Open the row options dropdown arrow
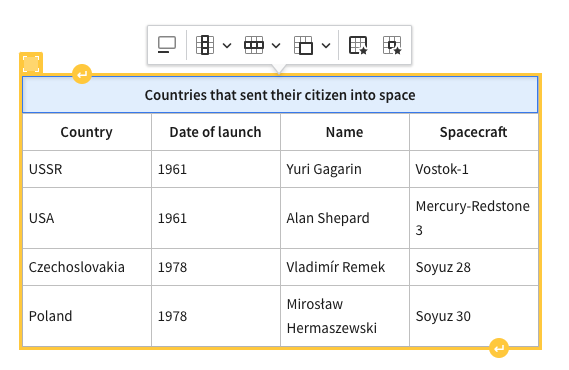The width and height of the screenshot is (569, 370). (276, 46)
